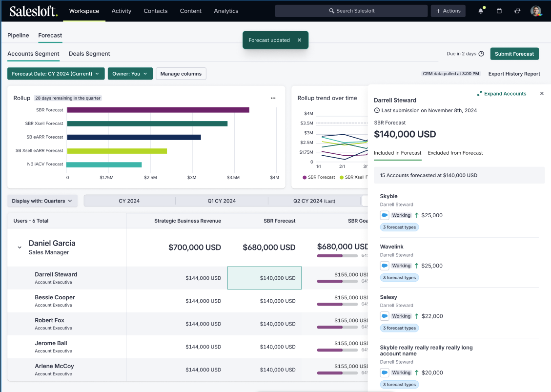The height and width of the screenshot is (392, 551).
Task: Open the Workspace nav item
Action: click(84, 11)
